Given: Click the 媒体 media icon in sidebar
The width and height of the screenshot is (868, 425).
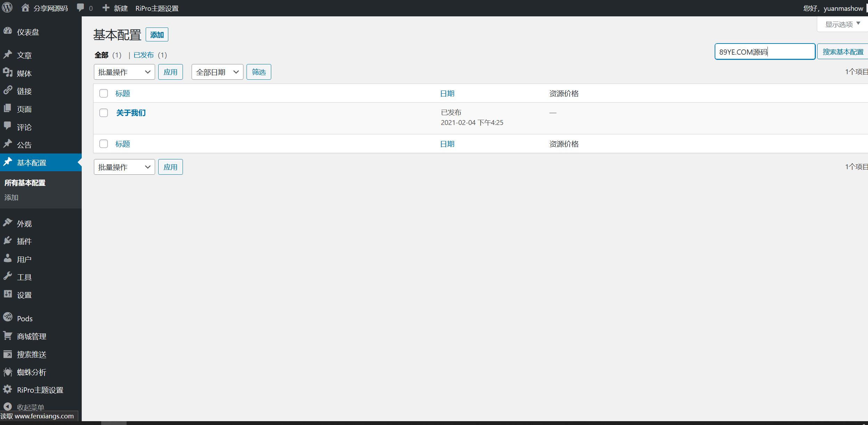Looking at the screenshot, I should coord(8,72).
